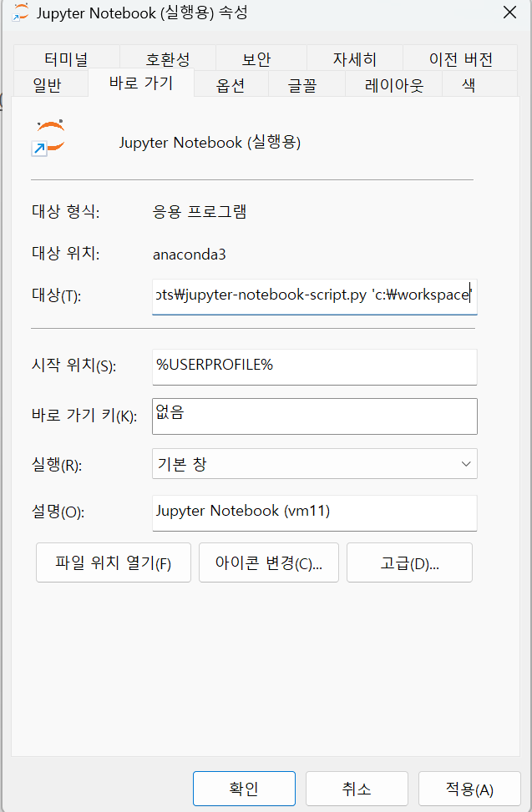The image size is (532, 812).
Task: Click the 대상 위치 value anaconda3
Action: tap(189, 255)
